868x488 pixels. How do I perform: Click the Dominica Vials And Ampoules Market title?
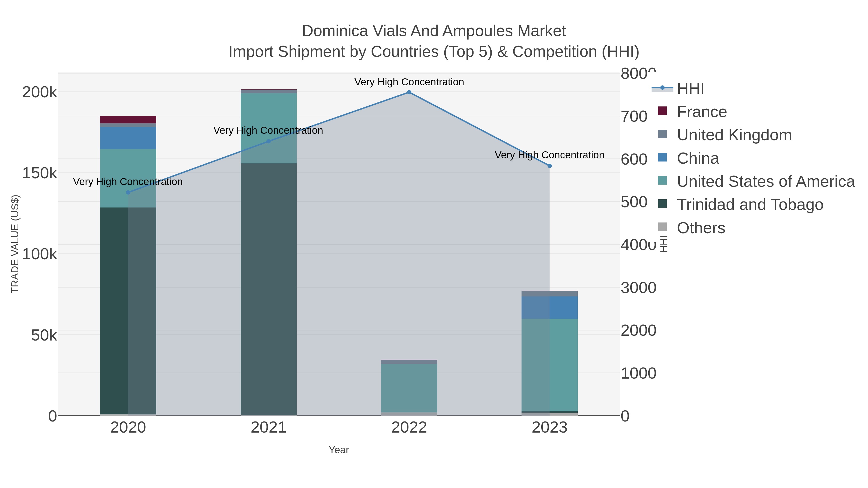[x=434, y=31]
